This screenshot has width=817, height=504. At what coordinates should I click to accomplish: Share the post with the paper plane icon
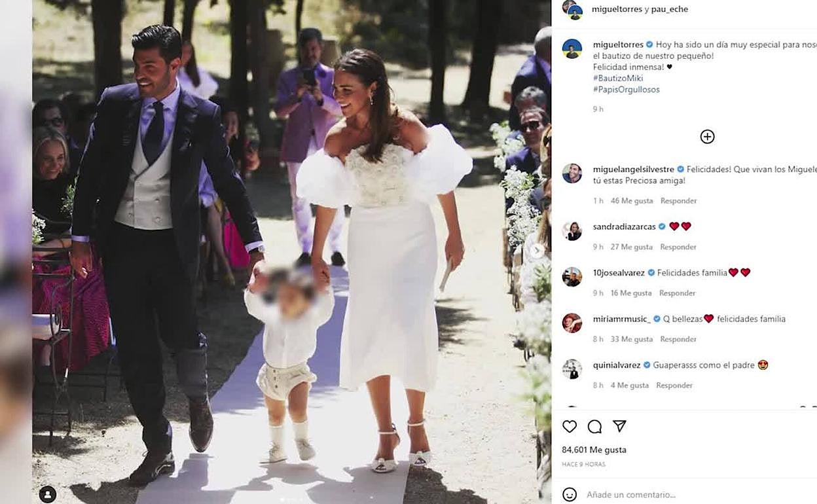click(619, 426)
